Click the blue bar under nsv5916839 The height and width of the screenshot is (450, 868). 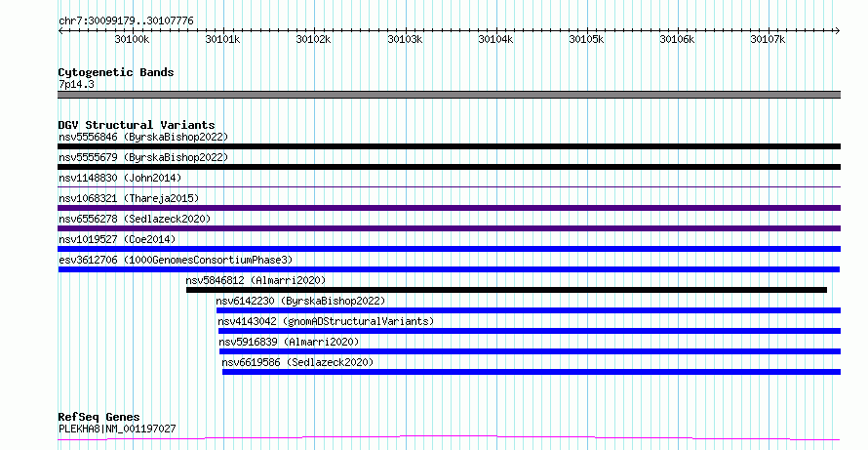(x=531, y=351)
